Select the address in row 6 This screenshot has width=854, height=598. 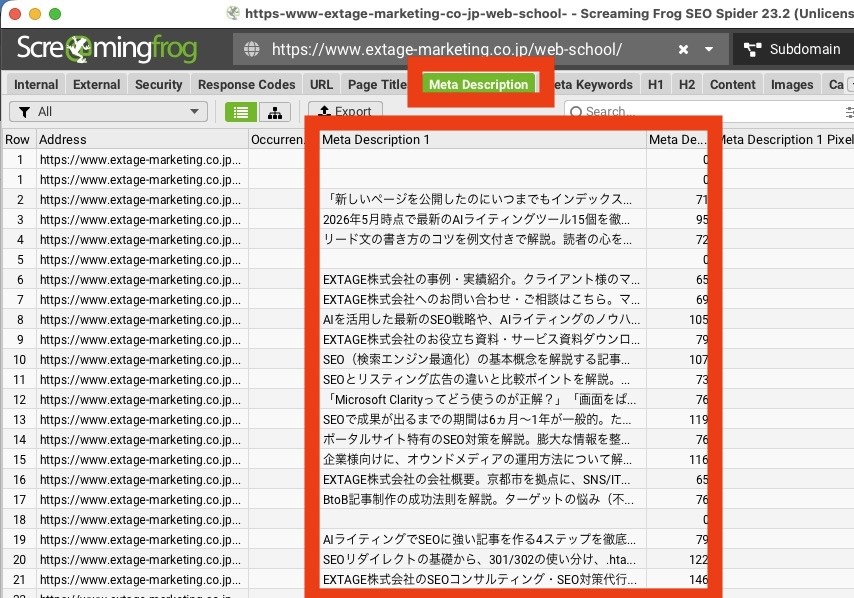[141, 279]
